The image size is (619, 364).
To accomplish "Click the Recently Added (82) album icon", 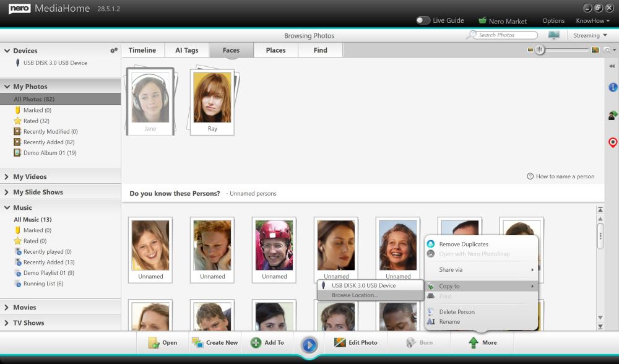I will click(17, 142).
